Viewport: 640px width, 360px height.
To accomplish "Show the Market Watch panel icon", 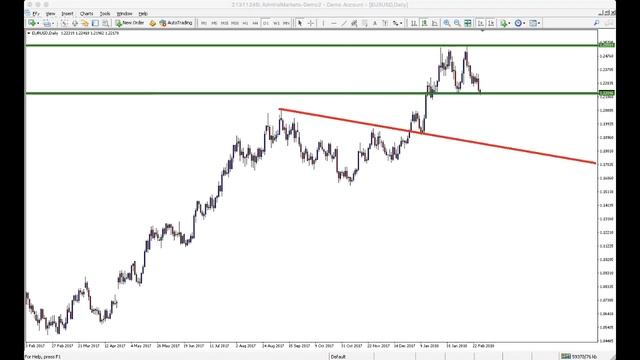I will (x=64, y=23).
